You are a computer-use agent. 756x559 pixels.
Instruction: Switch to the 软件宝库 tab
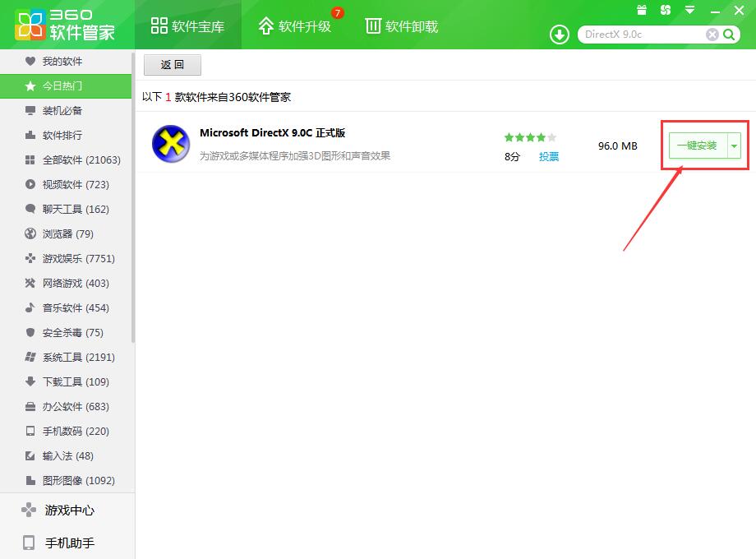[188, 26]
